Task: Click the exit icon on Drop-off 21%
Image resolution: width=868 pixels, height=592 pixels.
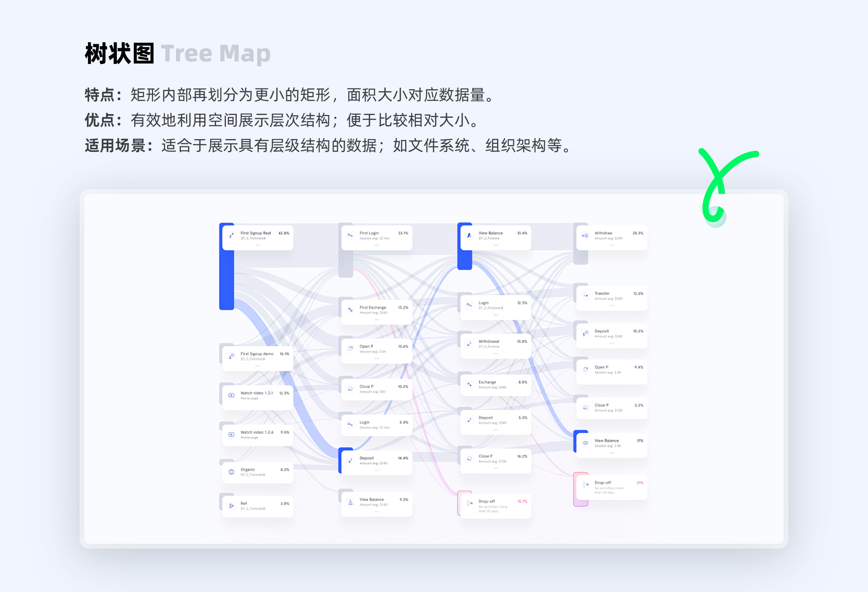Action: [x=585, y=485]
